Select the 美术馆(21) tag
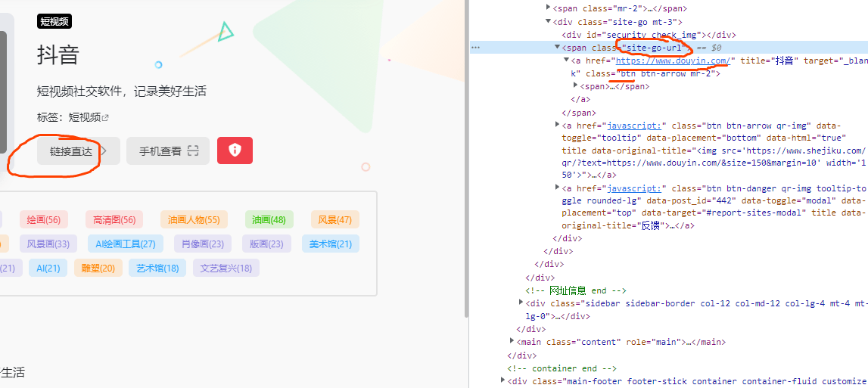The image size is (868, 388). pyautogui.click(x=331, y=244)
